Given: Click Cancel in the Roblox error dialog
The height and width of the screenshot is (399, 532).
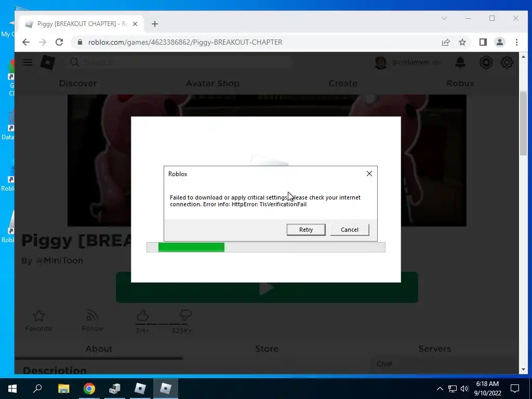Looking at the screenshot, I should pos(350,230).
